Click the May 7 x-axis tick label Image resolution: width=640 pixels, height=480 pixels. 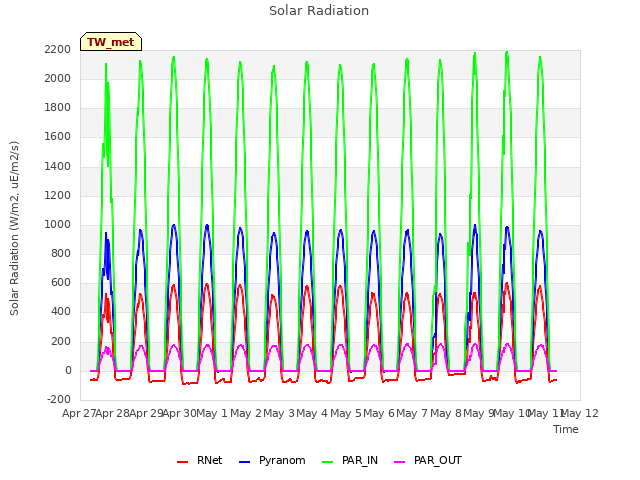coord(412,413)
